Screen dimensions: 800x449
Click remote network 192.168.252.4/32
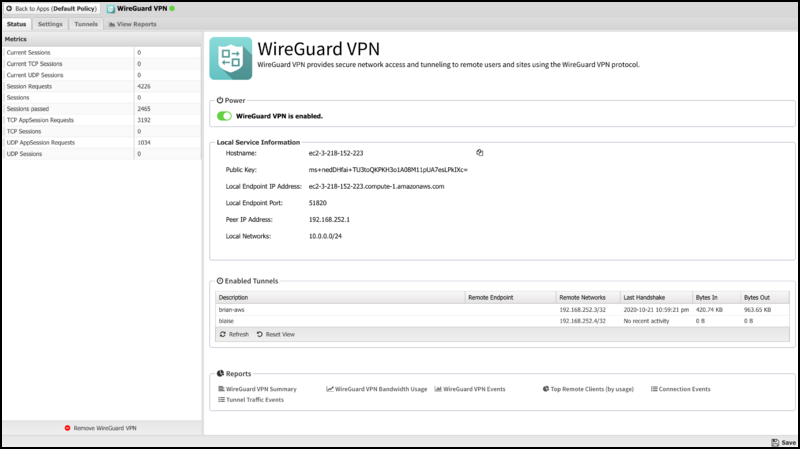582,321
